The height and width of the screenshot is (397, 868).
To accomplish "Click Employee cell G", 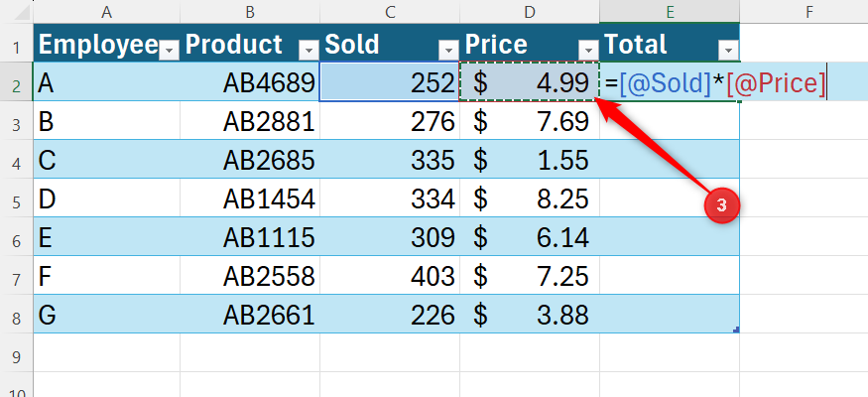I will coord(106,314).
